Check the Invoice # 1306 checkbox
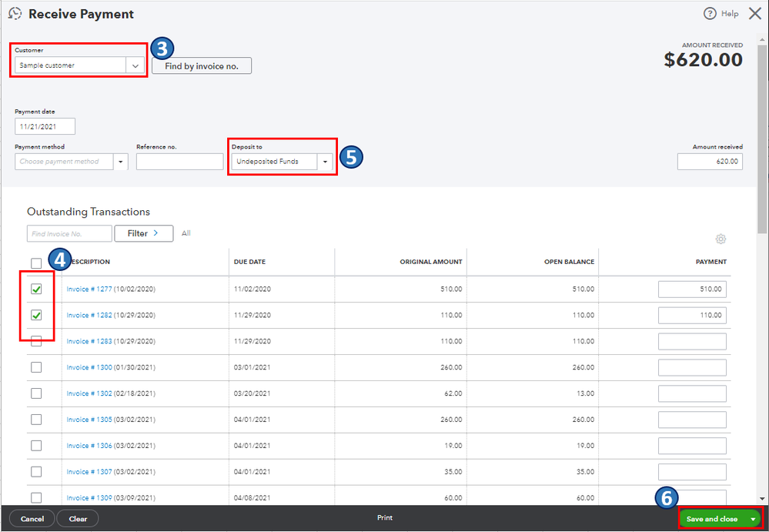Viewport: 769px width, 532px height. pyautogui.click(x=36, y=446)
